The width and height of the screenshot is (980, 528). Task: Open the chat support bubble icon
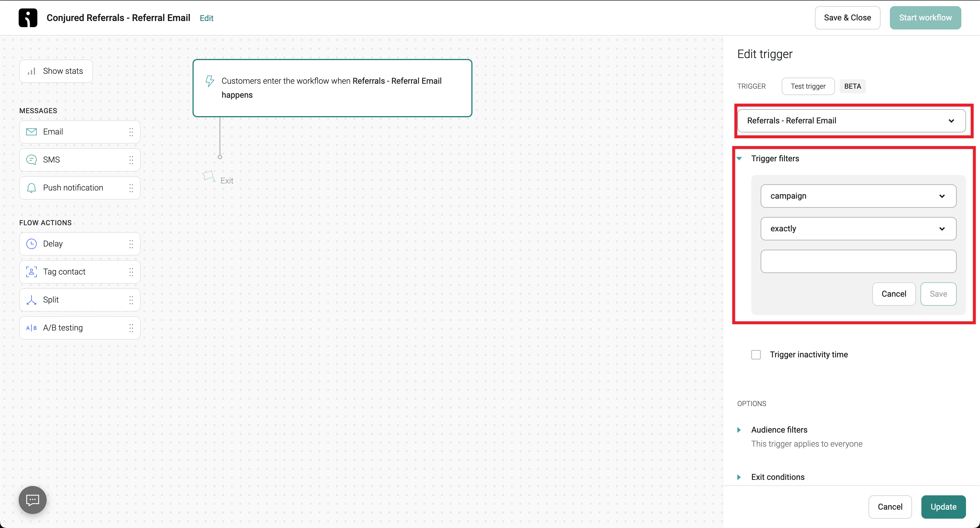click(32, 500)
